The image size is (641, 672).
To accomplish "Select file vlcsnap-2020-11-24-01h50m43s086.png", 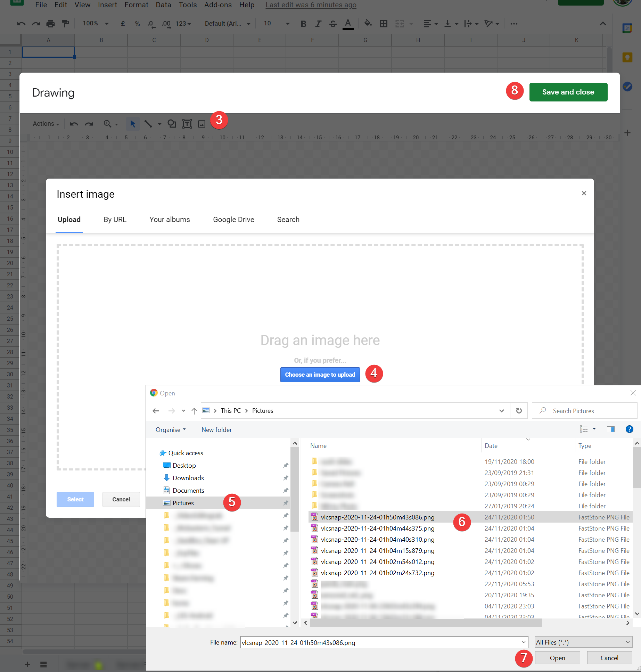I will (x=470, y=517).
